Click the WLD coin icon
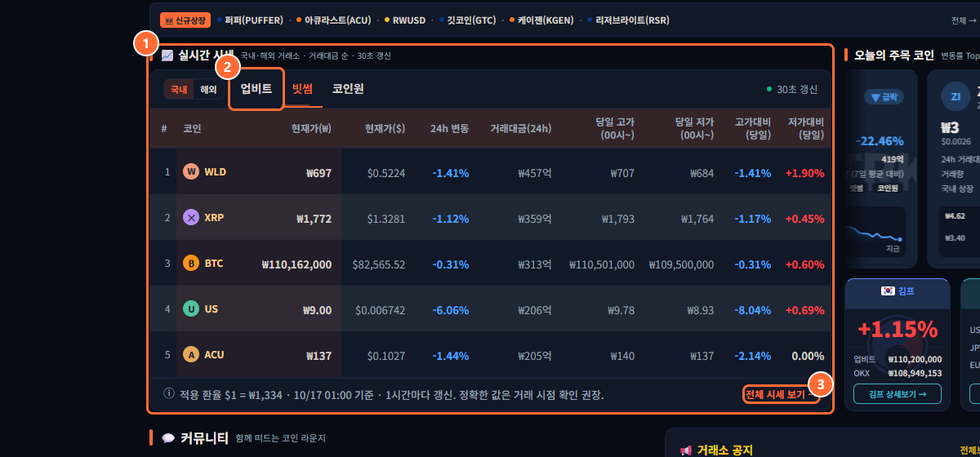The image size is (980, 457). pyautogui.click(x=191, y=171)
